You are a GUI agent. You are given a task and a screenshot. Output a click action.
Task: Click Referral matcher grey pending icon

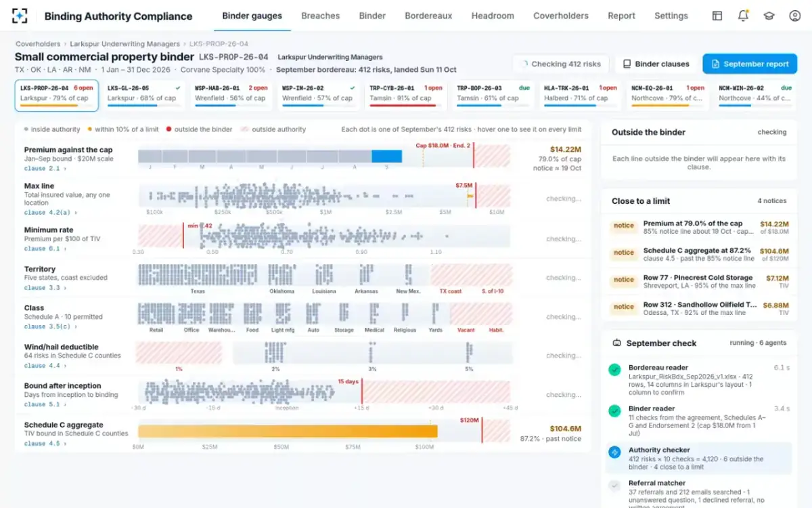coord(614,486)
